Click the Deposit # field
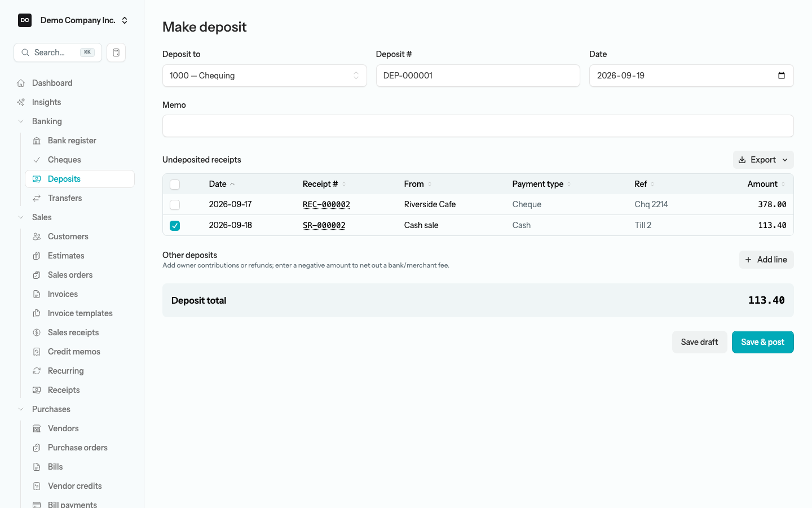 478,76
